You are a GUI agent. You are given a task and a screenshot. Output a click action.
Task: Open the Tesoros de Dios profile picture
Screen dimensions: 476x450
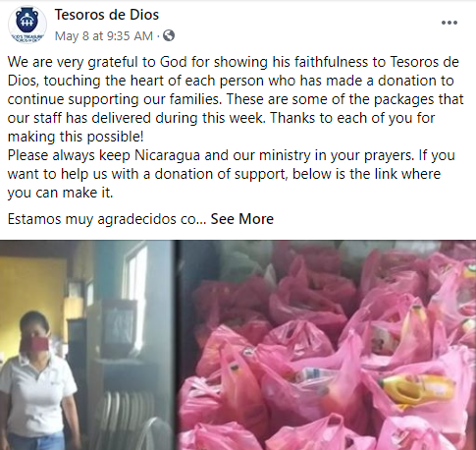[27, 25]
